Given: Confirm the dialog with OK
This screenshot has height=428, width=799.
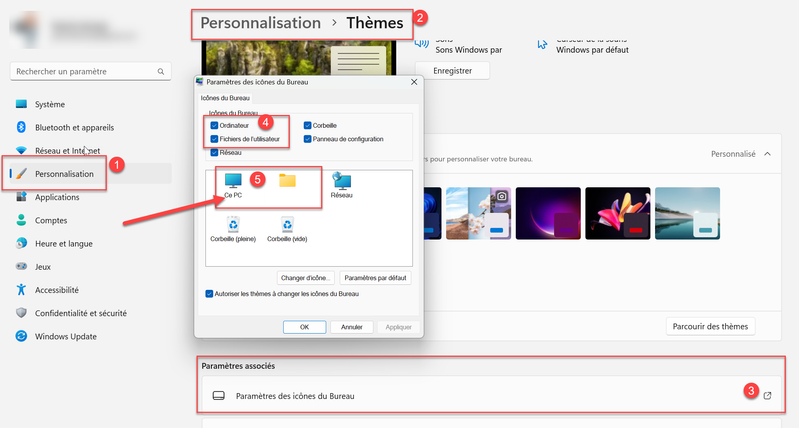Looking at the screenshot, I should pyautogui.click(x=304, y=327).
